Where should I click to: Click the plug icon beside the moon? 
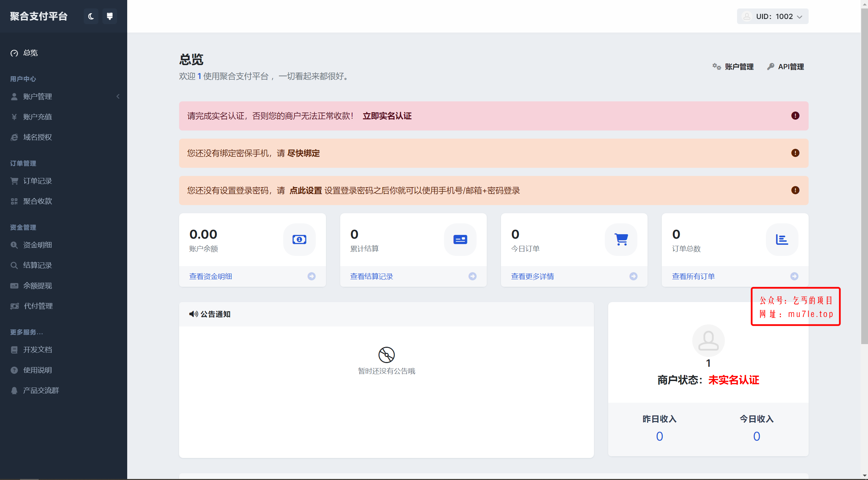(x=110, y=16)
